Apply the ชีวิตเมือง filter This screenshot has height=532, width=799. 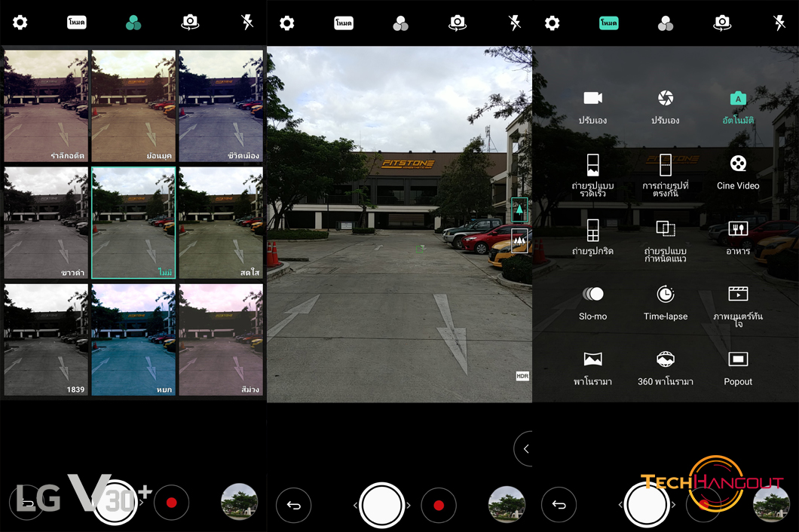(x=221, y=105)
